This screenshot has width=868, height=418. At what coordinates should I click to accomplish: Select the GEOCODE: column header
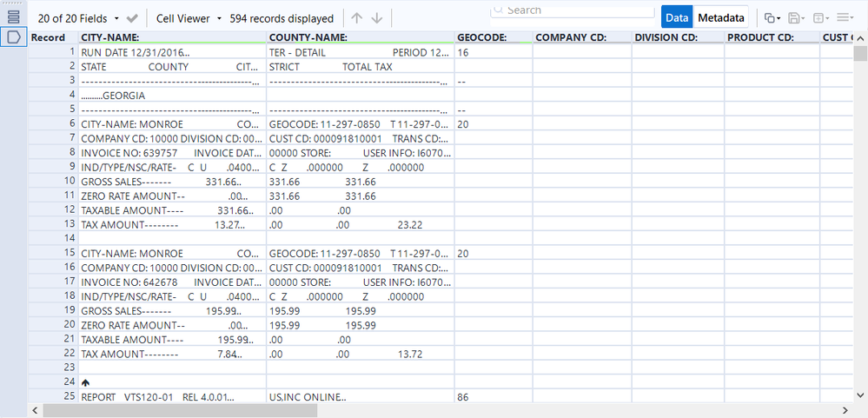pos(494,37)
